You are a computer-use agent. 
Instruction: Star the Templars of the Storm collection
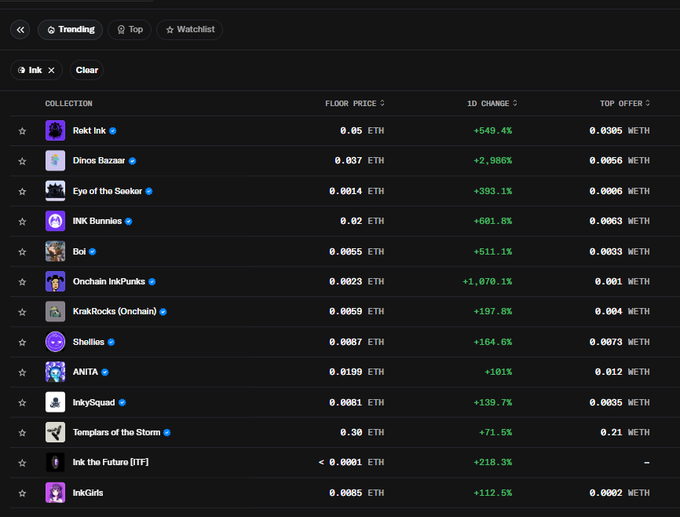tap(22, 432)
